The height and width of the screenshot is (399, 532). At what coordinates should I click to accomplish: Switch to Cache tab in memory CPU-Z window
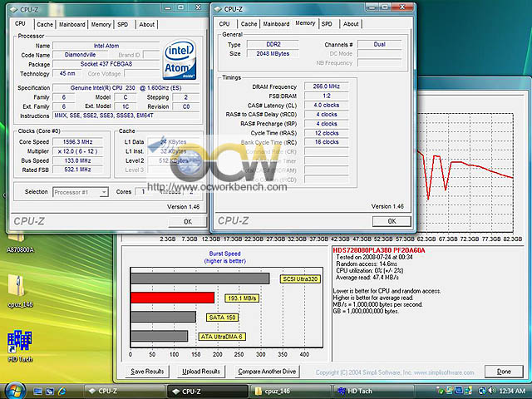[249, 24]
